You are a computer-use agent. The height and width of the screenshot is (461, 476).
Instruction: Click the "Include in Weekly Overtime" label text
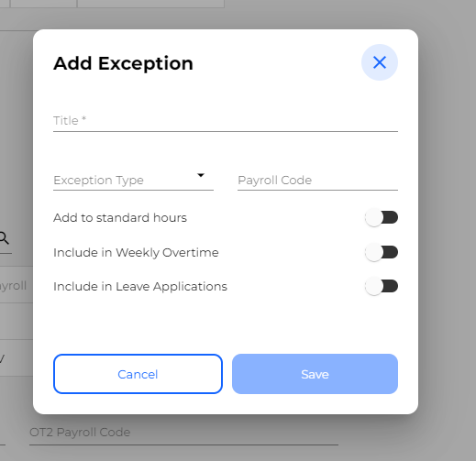pyautogui.click(x=136, y=253)
